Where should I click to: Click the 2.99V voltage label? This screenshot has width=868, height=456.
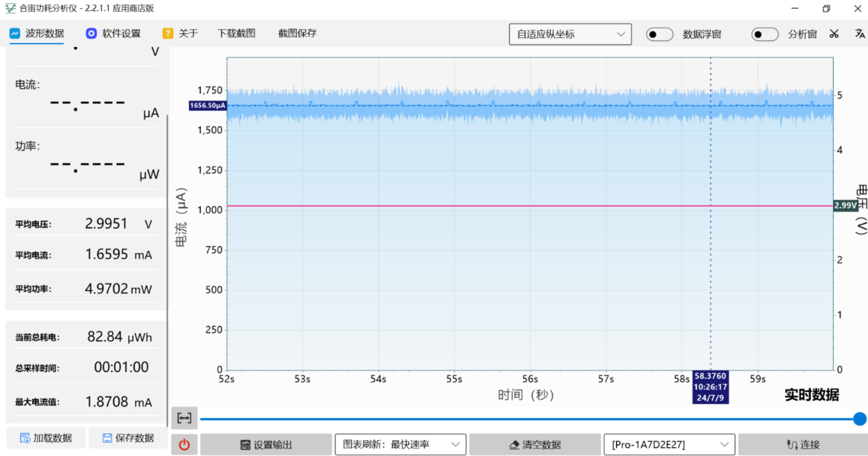(846, 206)
